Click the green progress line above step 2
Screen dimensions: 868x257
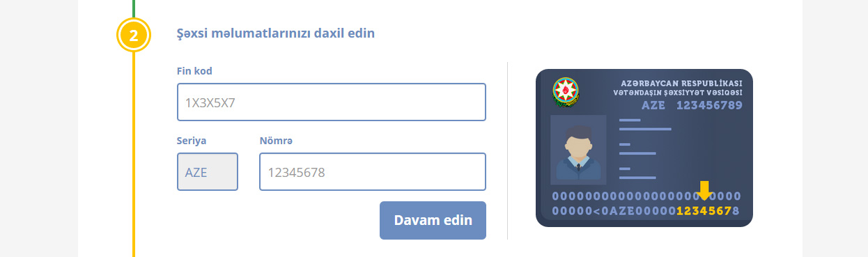point(133,9)
